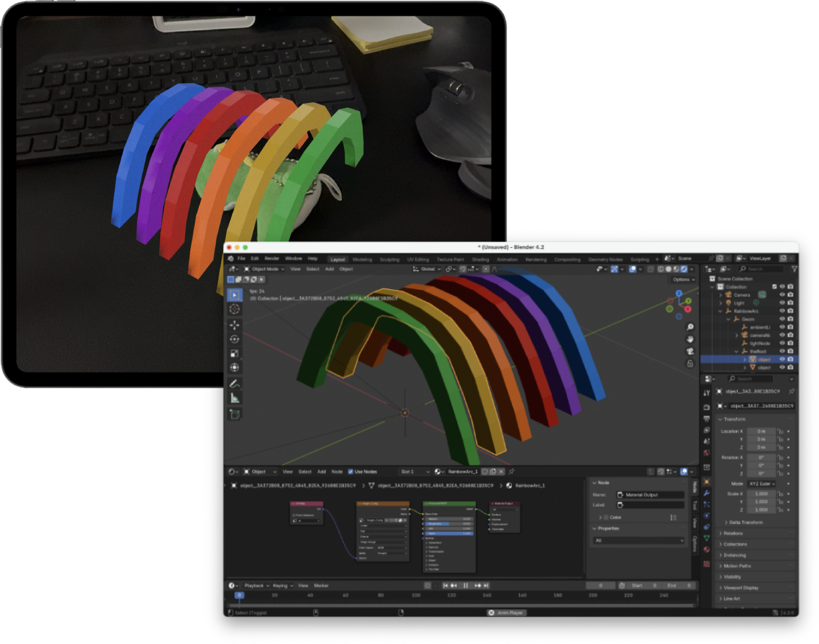Choose the Rotate tool
Viewport: 819px width, 644px height.
[x=234, y=339]
